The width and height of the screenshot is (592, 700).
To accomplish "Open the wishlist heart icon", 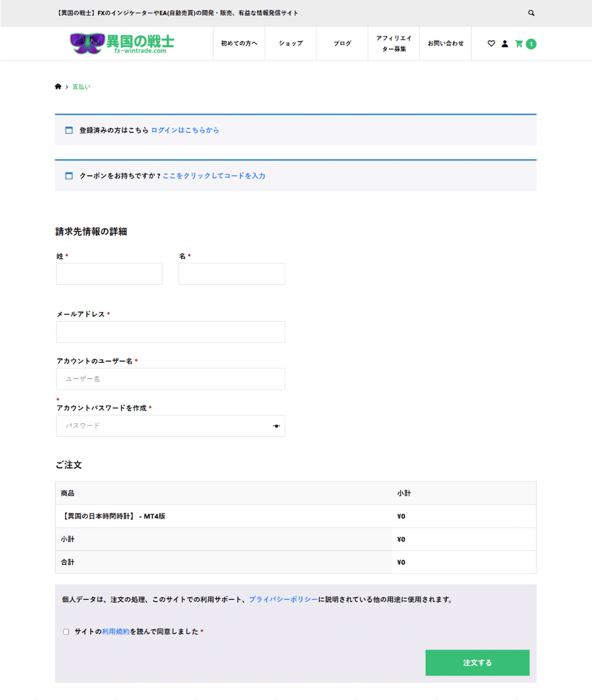I will pos(491,44).
